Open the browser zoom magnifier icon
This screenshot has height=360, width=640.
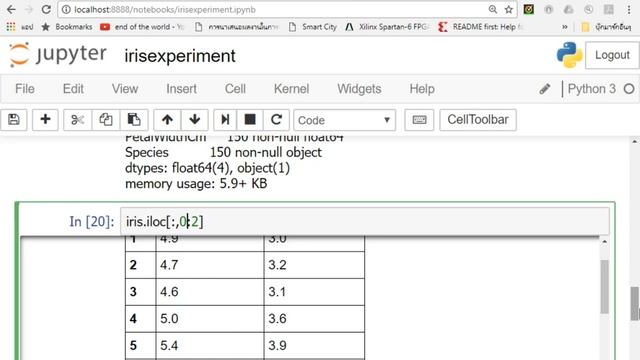[493, 9]
